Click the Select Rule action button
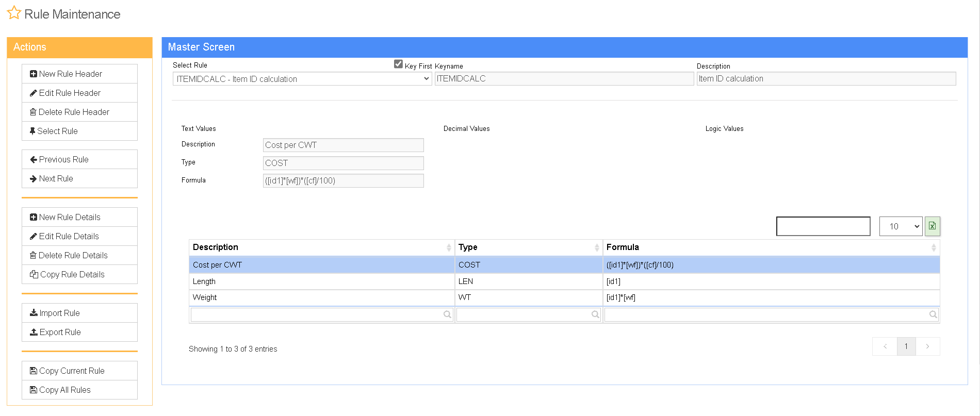980x416 pixels. pyautogui.click(x=79, y=131)
